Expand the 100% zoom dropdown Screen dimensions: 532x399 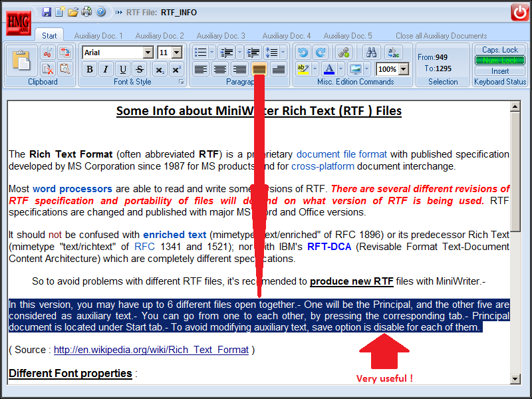(404, 69)
